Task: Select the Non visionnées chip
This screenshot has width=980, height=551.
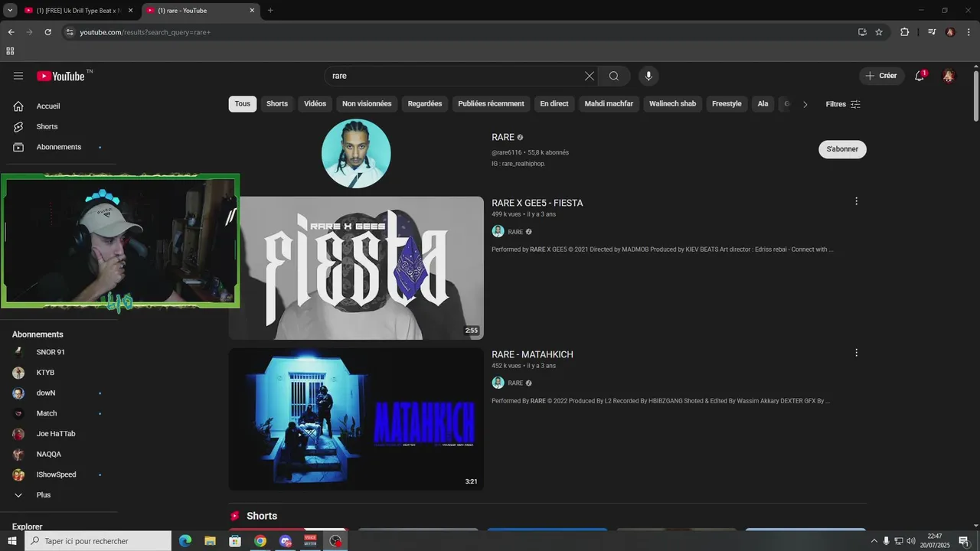Action: (x=367, y=104)
